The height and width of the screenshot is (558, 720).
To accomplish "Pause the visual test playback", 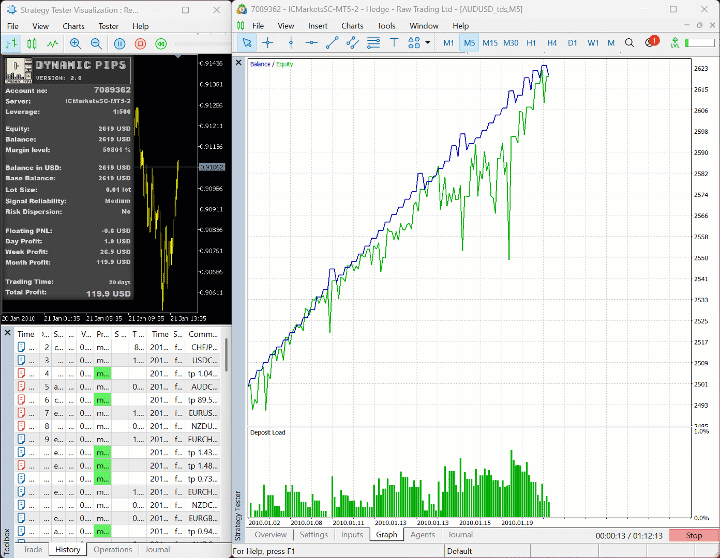I will 119,43.
